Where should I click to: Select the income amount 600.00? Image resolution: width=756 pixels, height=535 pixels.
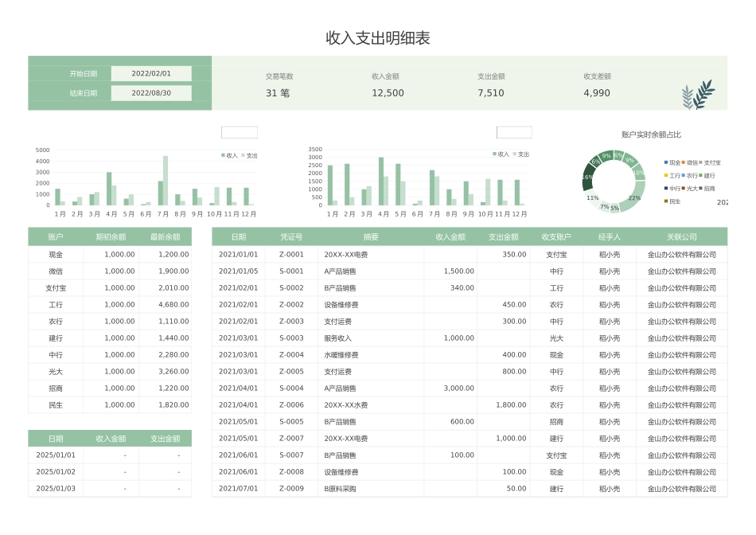coord(450,422)
